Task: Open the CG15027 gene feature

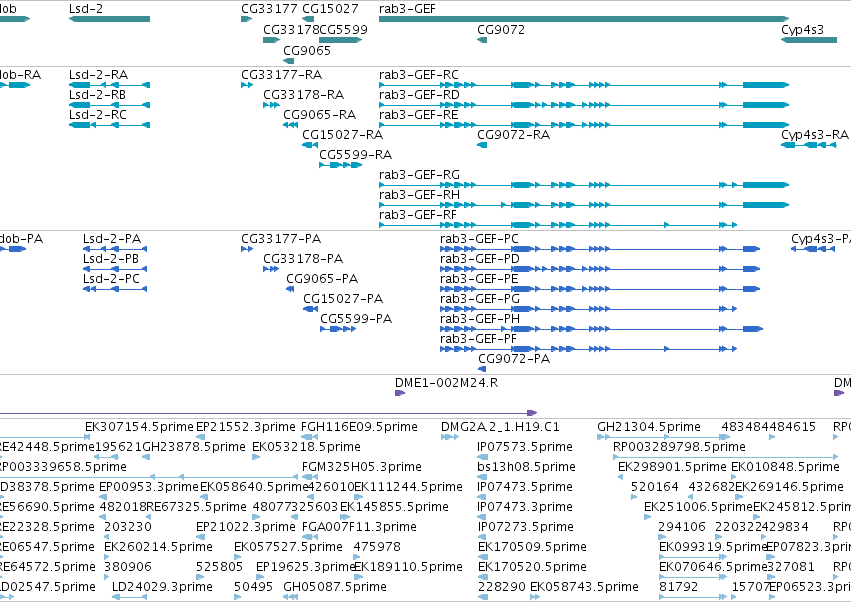Action: click(308, 19)
